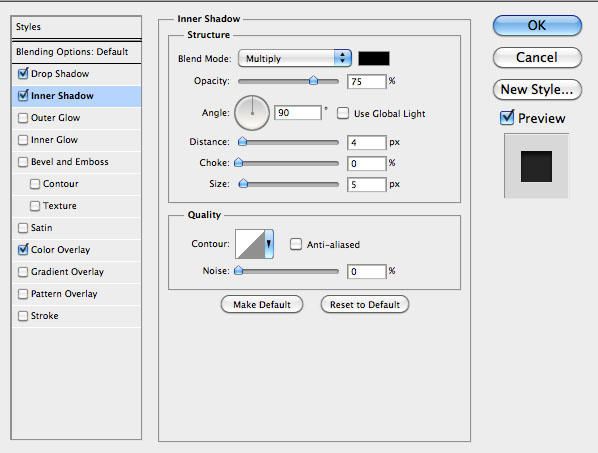The image size is (598, 453).
Task: Click the Size value field
Action: (x=367, y=185)
